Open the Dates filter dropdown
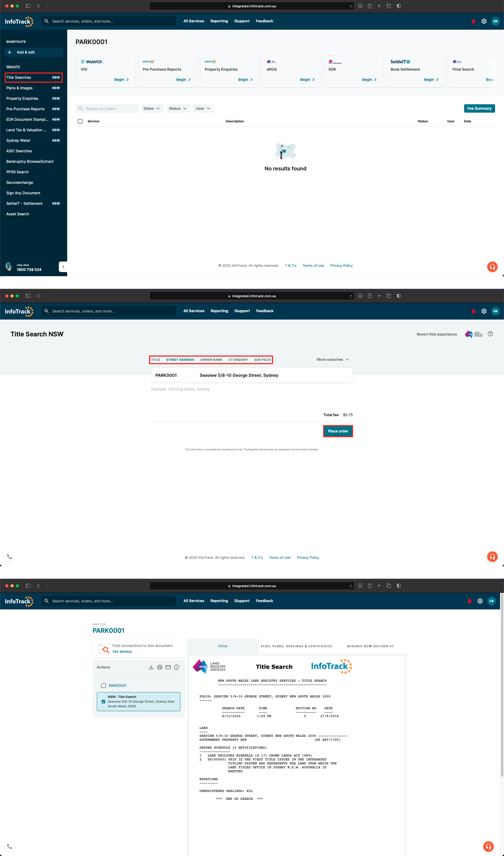504x856 pixels. tap(152, 108)
